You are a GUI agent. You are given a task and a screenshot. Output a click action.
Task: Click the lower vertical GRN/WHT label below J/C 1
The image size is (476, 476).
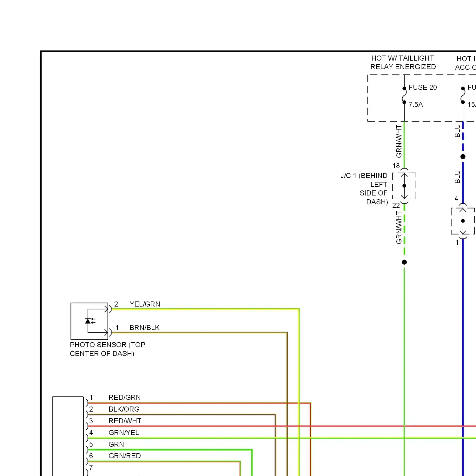point(399,228)
